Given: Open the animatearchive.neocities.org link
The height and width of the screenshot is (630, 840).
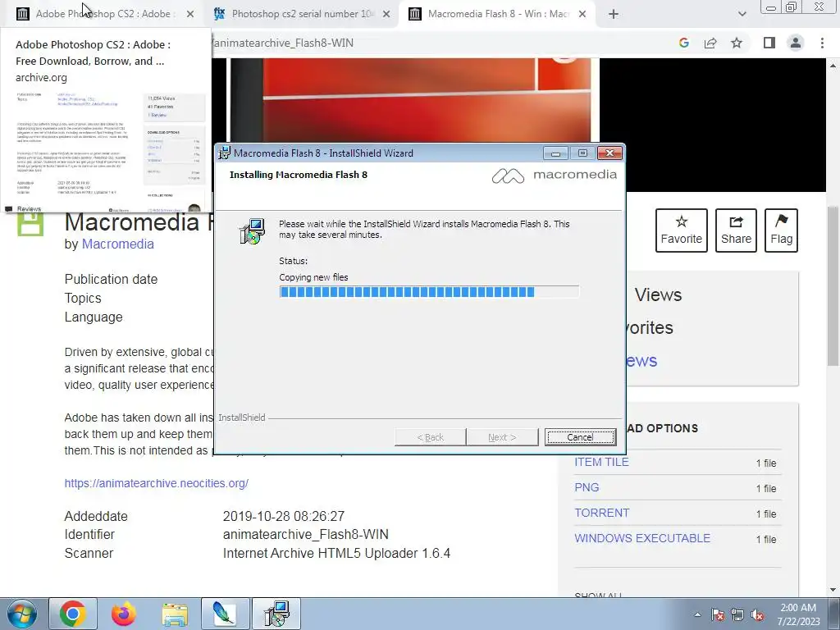Looking at the screenshot, I should click(157, 483).
